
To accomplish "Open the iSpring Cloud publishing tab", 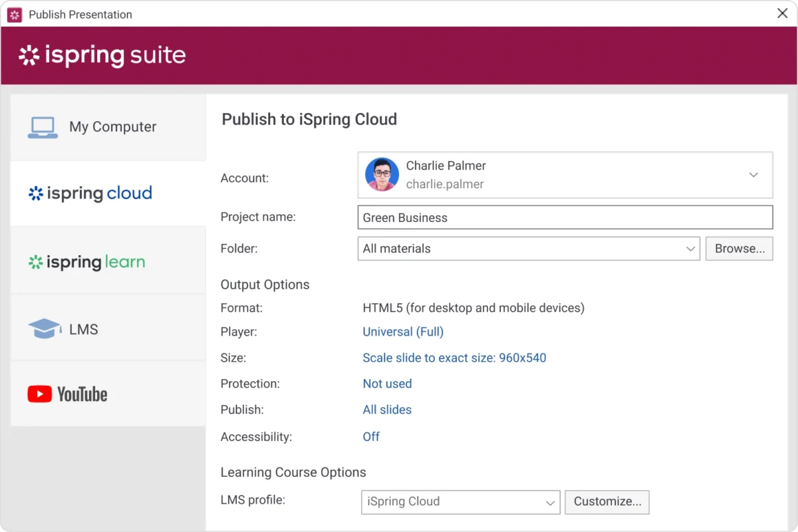I will point(108,194).
